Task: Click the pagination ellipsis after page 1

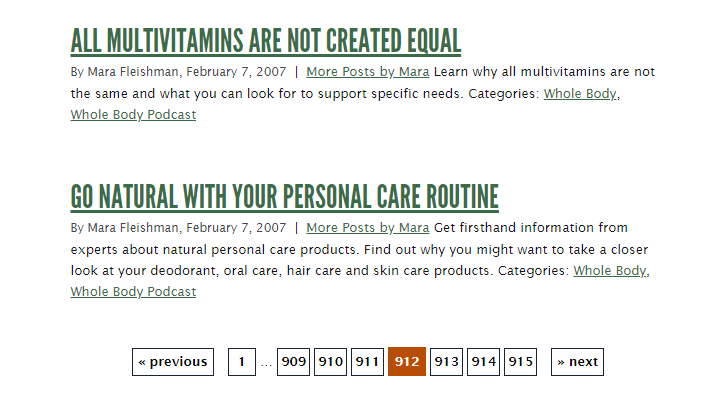Action: (266, 364)
